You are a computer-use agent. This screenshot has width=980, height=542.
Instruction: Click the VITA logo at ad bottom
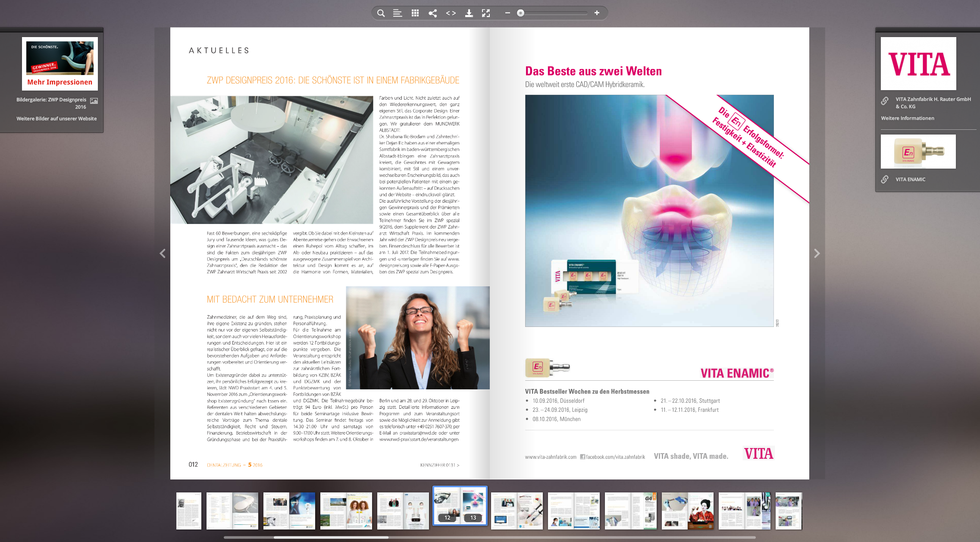click(x=758, y=454)
